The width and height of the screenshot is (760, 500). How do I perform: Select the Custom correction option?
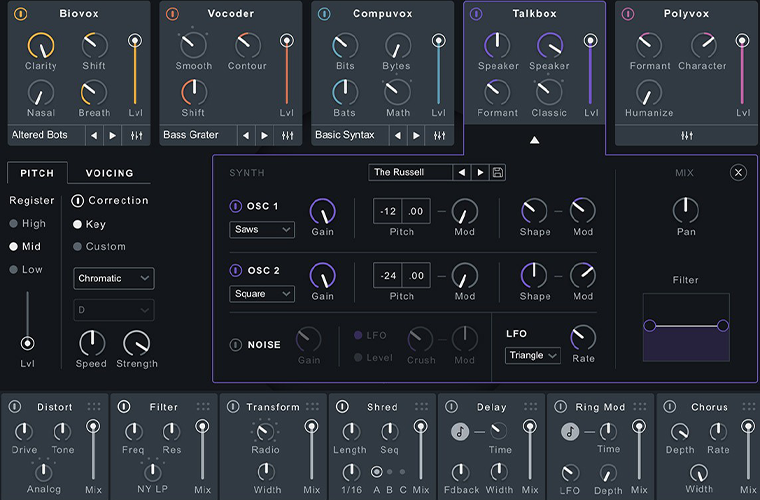coord(99,247)
